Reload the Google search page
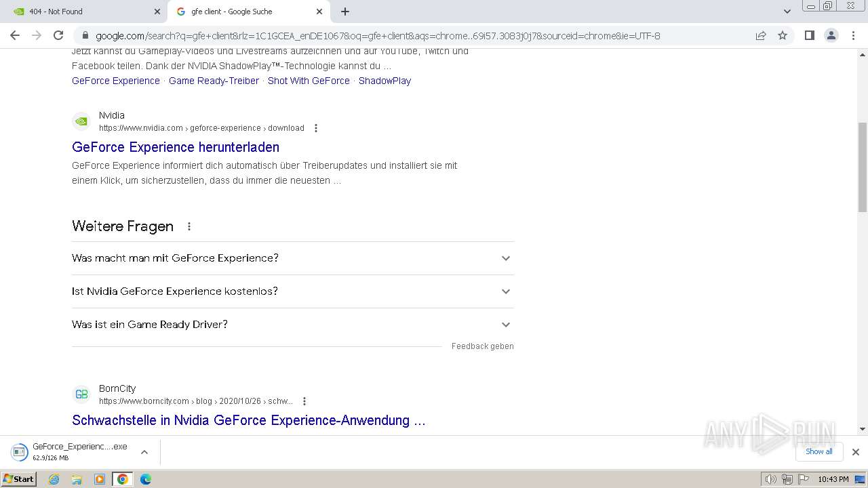 pyautogui.click(x=58, y=35)
